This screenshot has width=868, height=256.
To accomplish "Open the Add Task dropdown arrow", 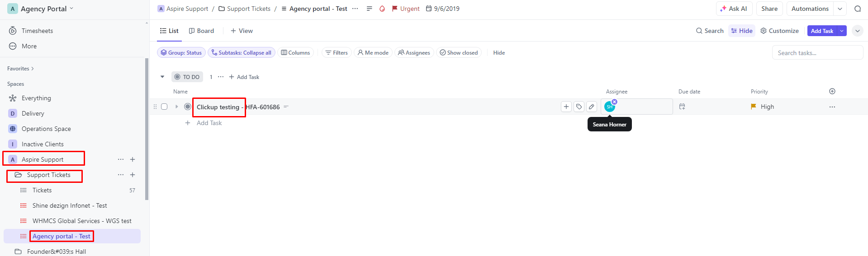I will [842, 31].
